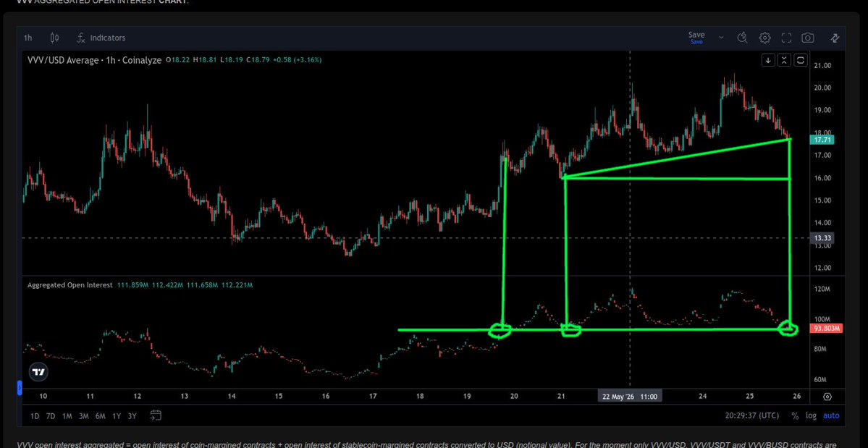Open the Indicators menu
The image size is (868, 448).
pyautogui.click(x=101, y=38)
